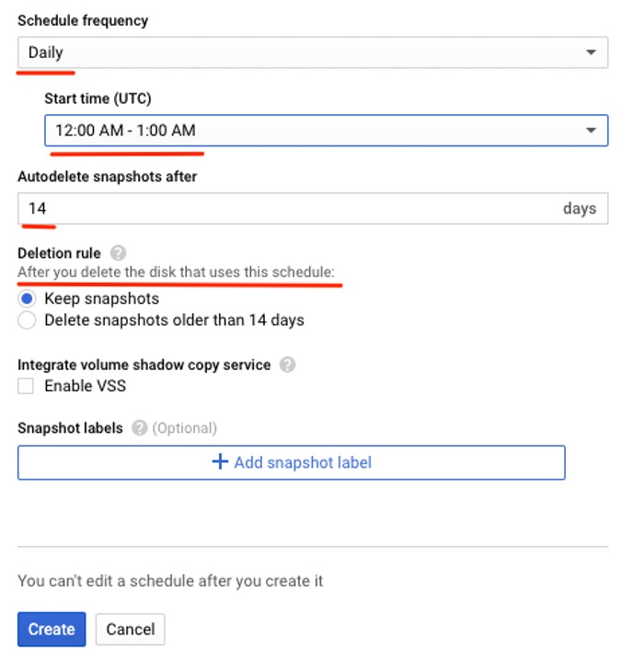The width and height of the screenshot is (644, 650).
Task: Click the plus icon in Add snapshot label
Action: pyautogui.click(x=220, y=462)
